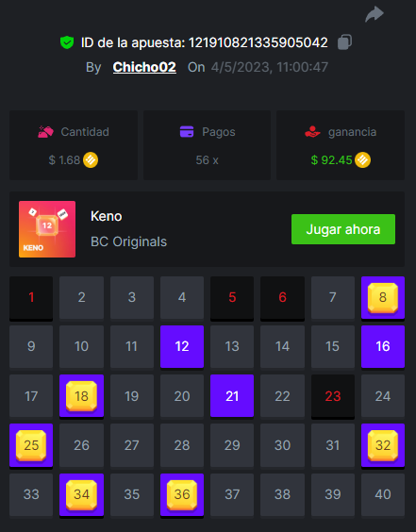Screen dimensions: 416x532
Task: Open Chicho02 user profile link
Action: tap(144, 67)
